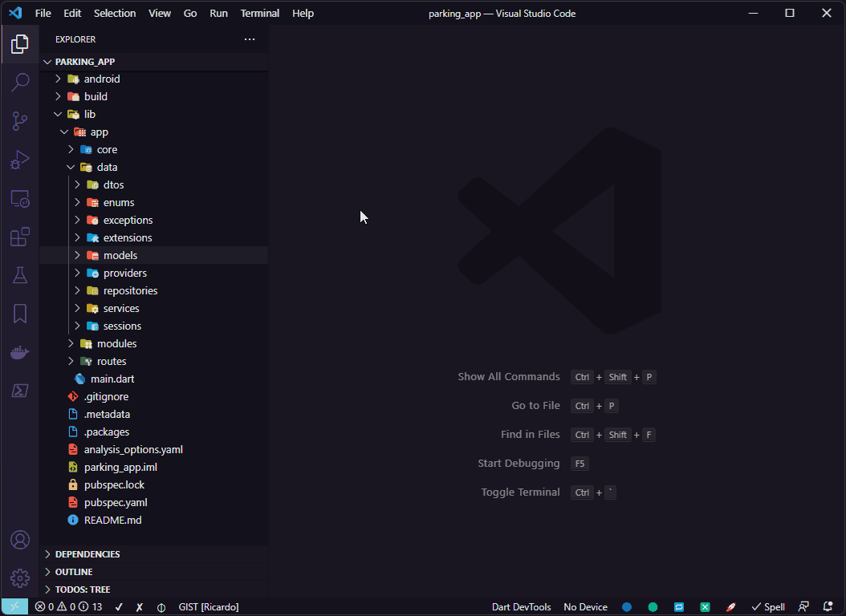Expand the android folder
Image resolution: width=846 pixels, height=616 pixels.
point(154,79)
